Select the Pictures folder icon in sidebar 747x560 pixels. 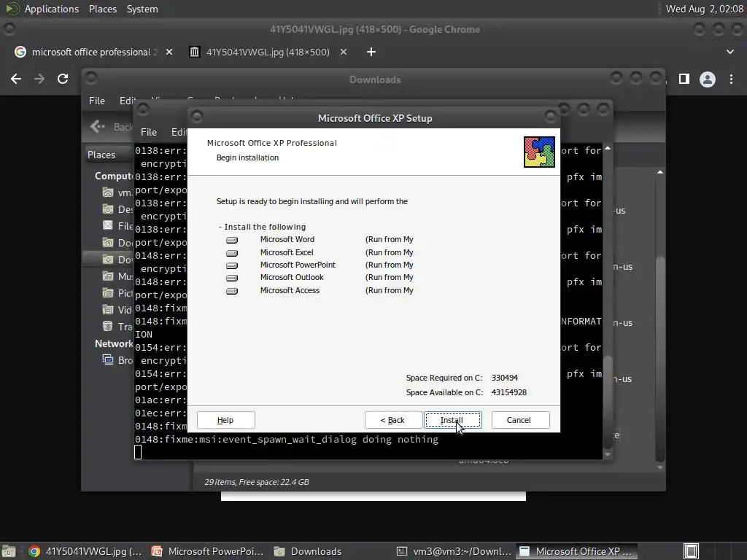pos(108,293)
